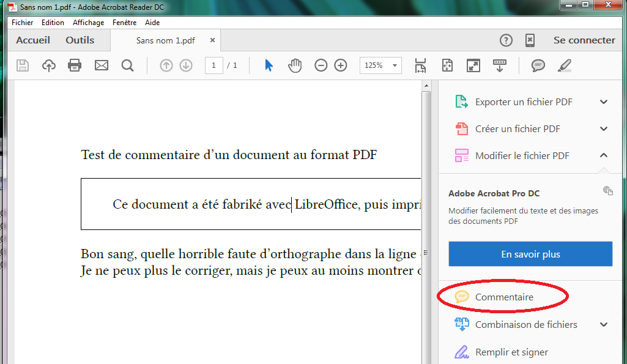Viewport: 627px width, 364px height.
Task: Click Exporter un fichier PDF icon
Action: (x=461, y=102)
